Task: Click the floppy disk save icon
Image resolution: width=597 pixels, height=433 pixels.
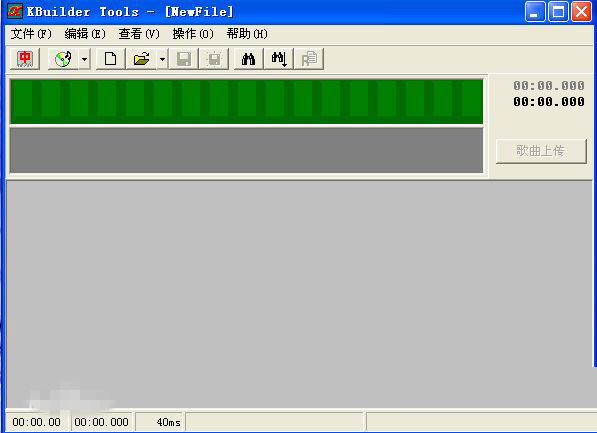Action: (x=184, y=59)
